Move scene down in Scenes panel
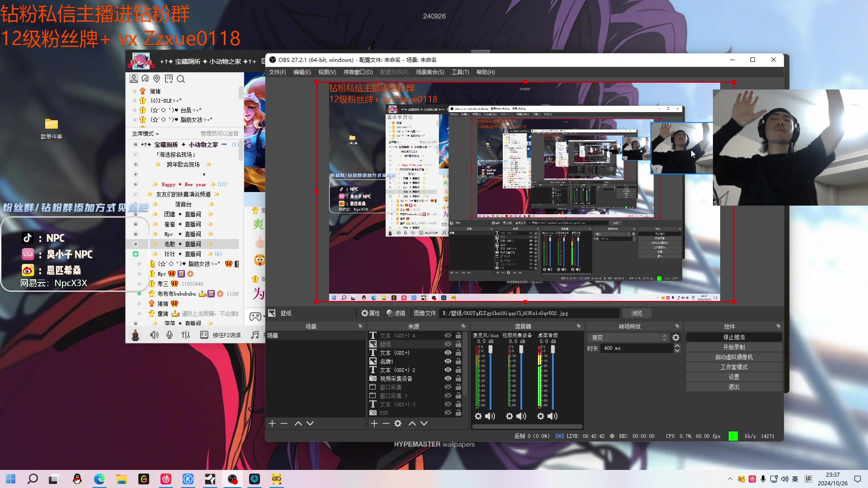Viewport: 868px width, 488px height. coord(310,423)
